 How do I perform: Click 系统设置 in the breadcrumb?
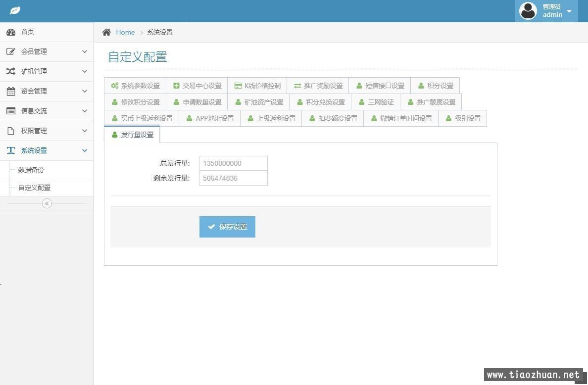(x=160, y=32)
